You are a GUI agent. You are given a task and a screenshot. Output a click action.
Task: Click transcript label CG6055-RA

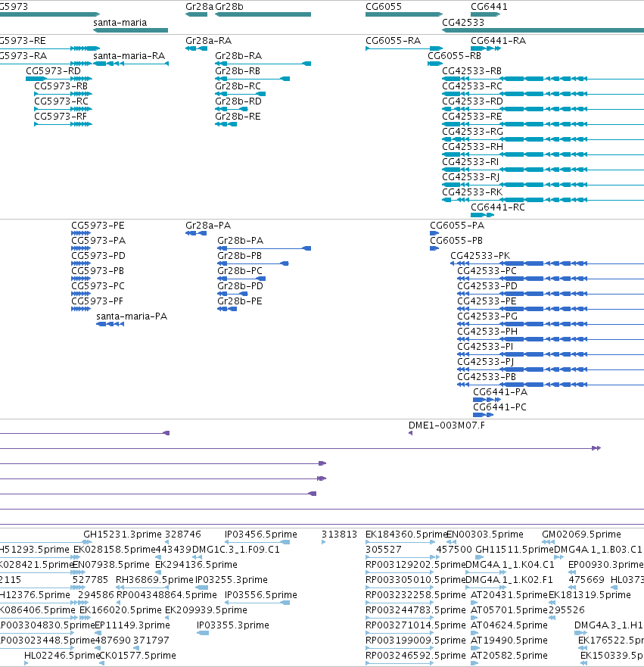point(394,41)
